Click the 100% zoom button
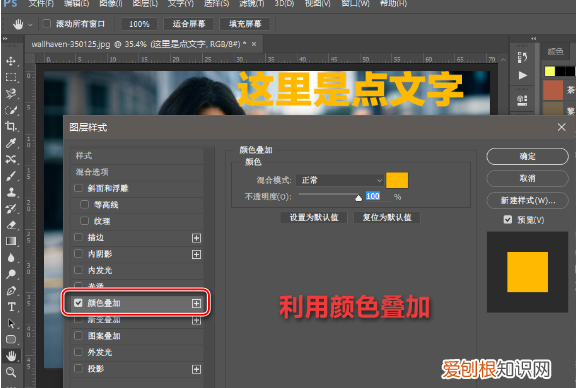 tap(139, 24)
